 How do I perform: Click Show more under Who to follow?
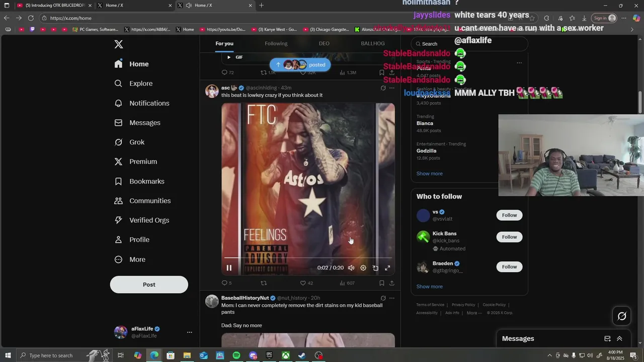click(429, 287)
